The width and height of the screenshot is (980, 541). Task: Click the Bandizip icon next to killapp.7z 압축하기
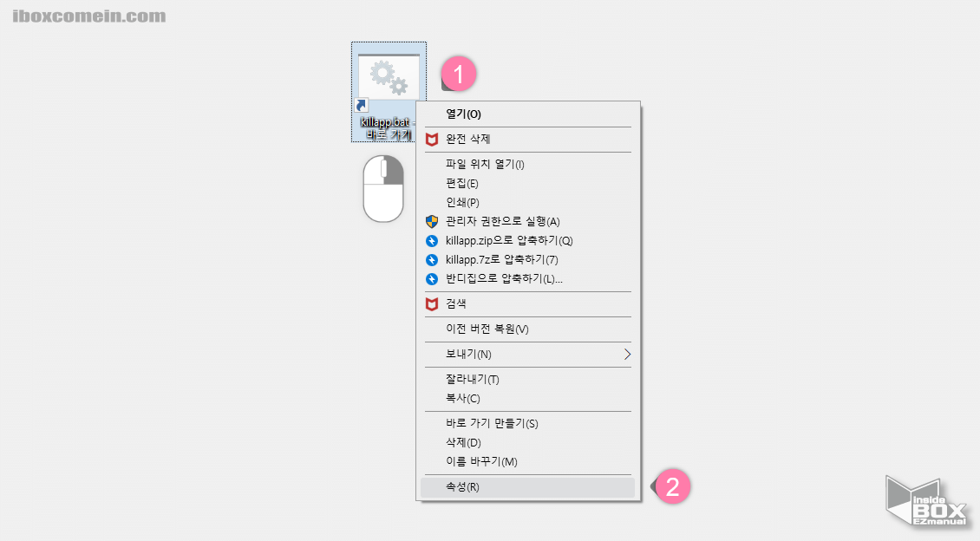point(431,259)
